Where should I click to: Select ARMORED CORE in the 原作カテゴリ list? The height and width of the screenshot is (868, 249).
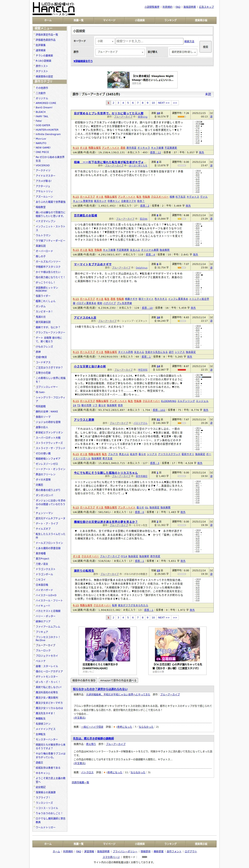[46, 103]
